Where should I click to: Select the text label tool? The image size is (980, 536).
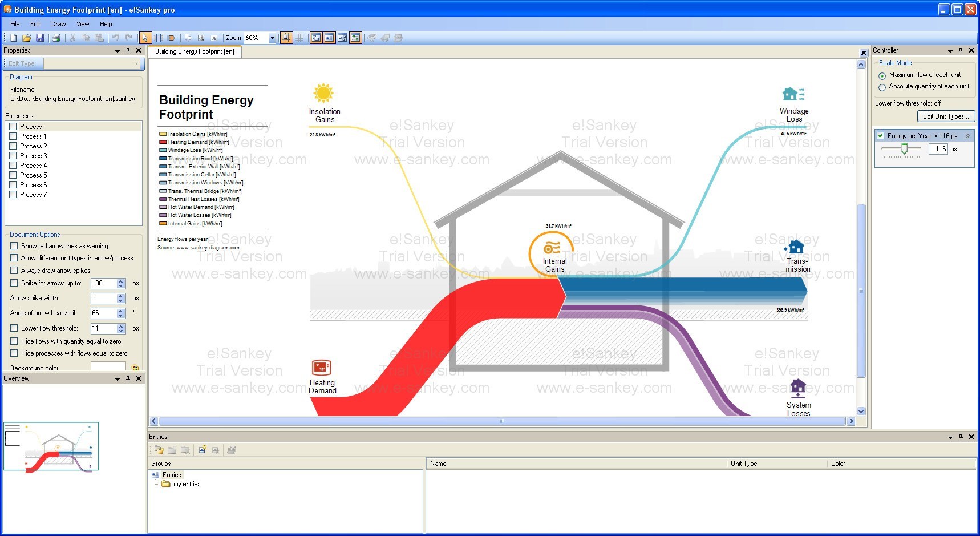[x=214, y=38]
